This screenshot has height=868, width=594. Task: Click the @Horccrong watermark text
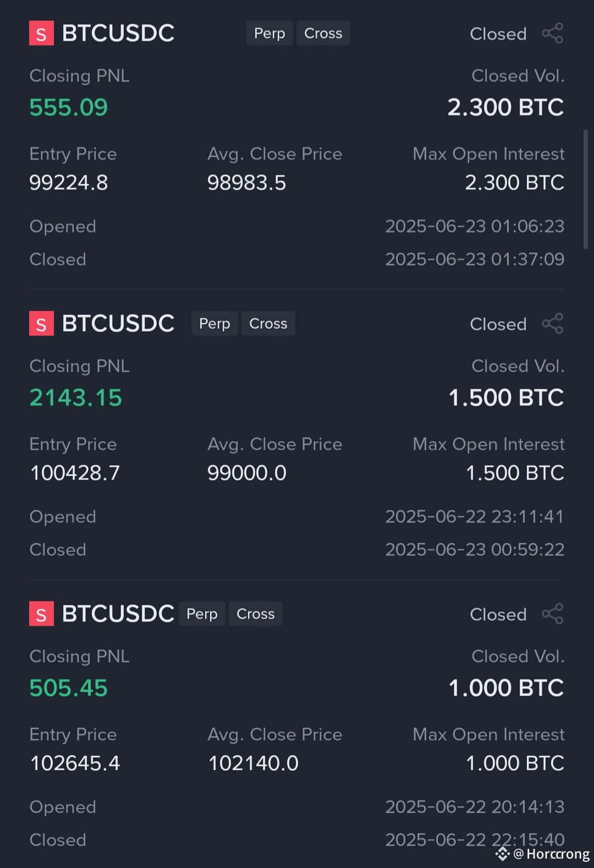552,854
